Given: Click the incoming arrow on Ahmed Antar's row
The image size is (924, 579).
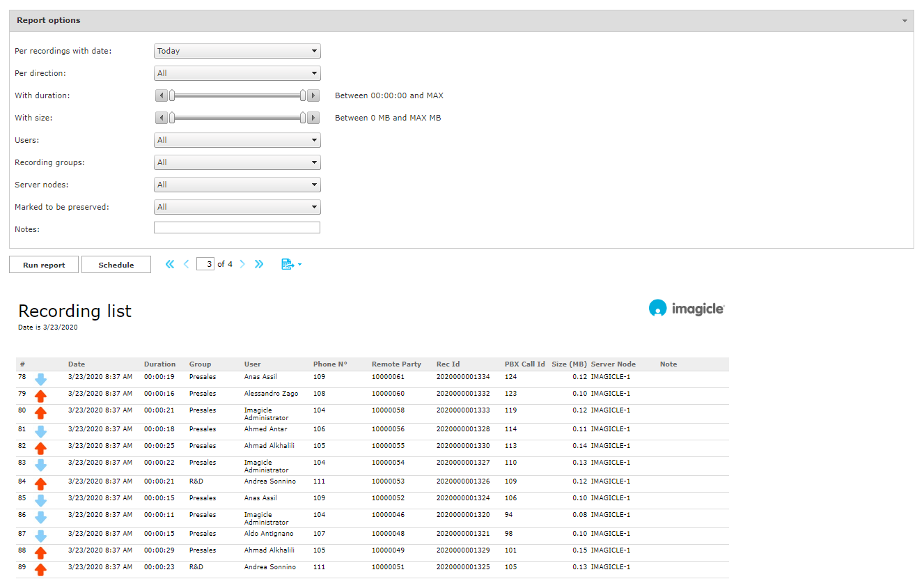Looking at the screenshot, I should pyautogui.click(x=40, y=431).
